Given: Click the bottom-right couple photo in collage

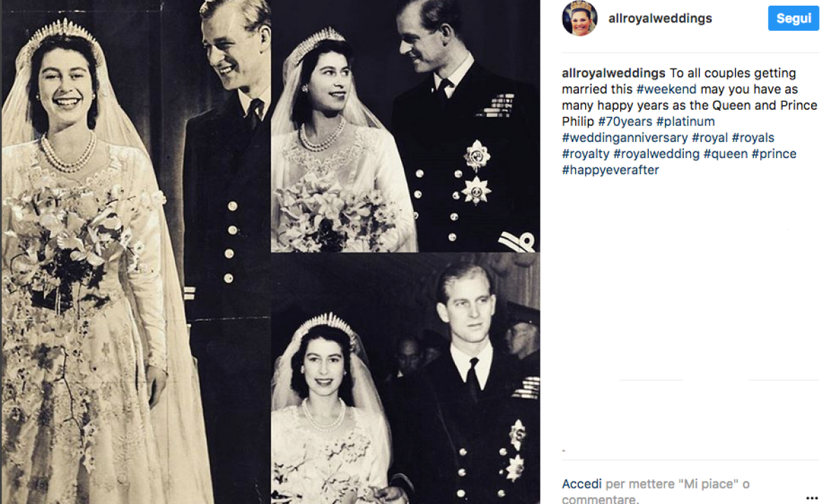Looking at the screenshot, I should coord(405,379).
